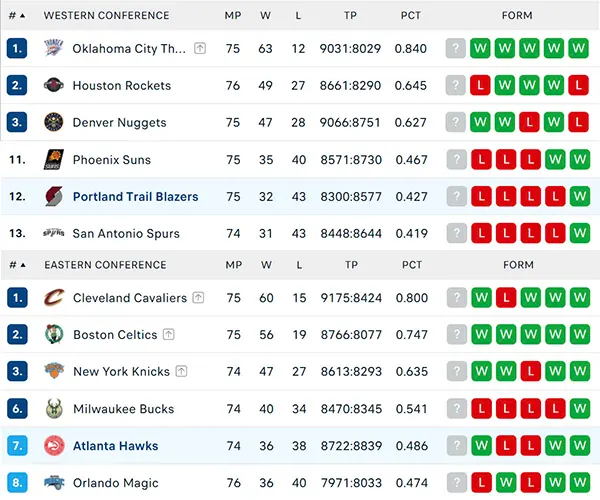Click upcoming match question mark for Cleveland
Image resolution: width=600 pixels, height=500 pixels.
tap(456, 297)
